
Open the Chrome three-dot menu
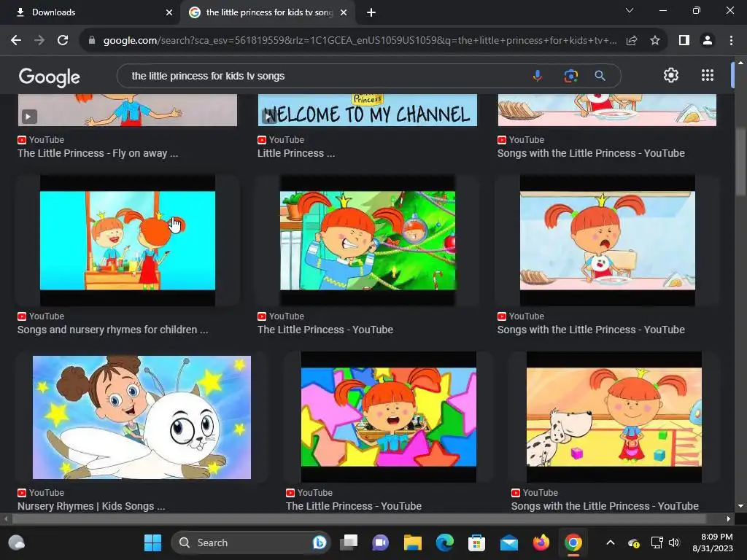pyautogui.click(x=731, y=41)
